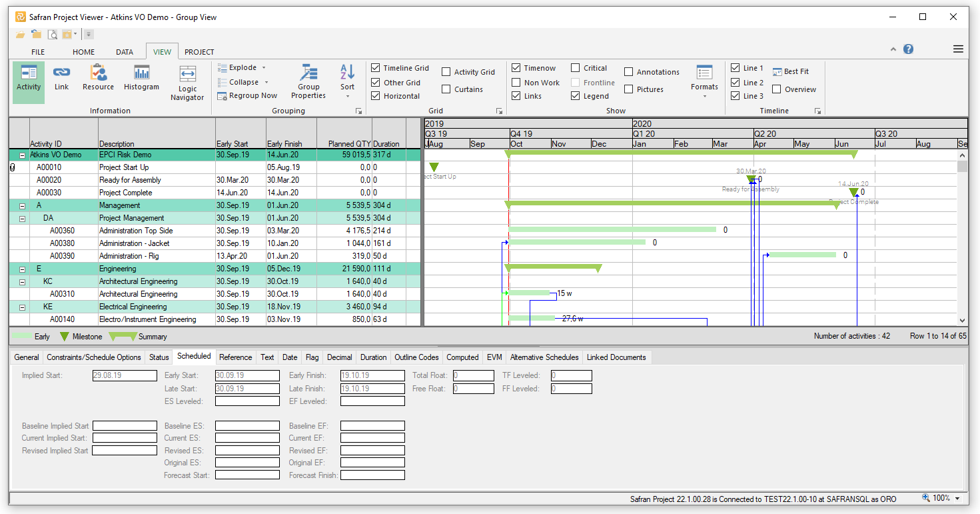This screenshot has height=514, width=980.
Task: Open the Formats dropdown
Action: (x=704, y=97)
